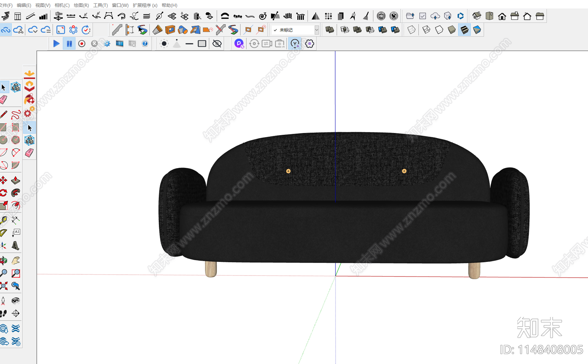Open the 相机(C) menu
588x364 pixels.
click(62, 5)
